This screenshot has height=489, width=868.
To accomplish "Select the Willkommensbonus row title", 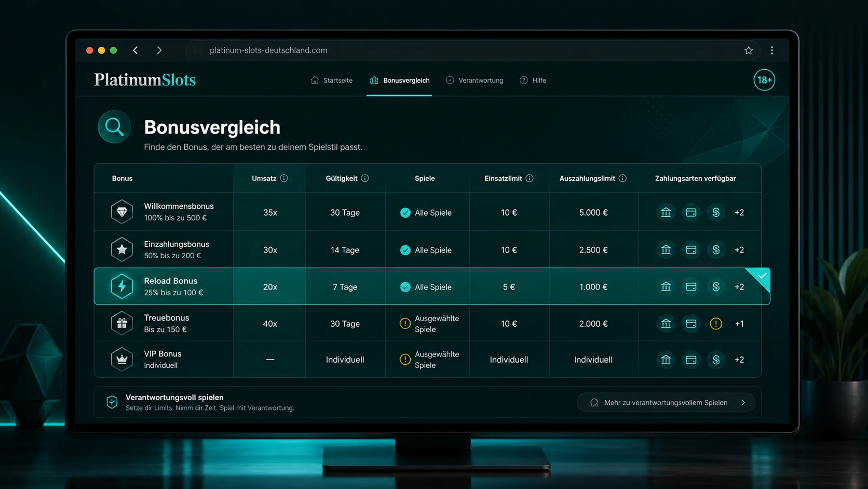I will [x=179, y=206].
